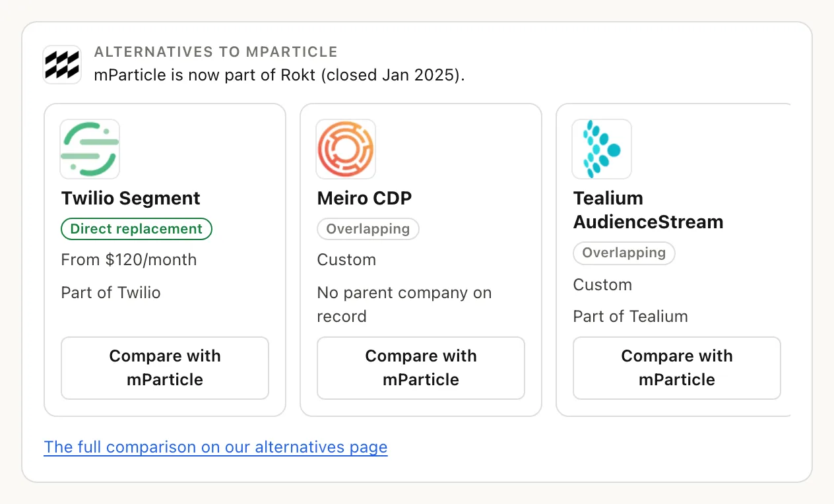Screen dimensions: 834x504
Task: Select the Twilio Segment title
Action: (131, 198)
